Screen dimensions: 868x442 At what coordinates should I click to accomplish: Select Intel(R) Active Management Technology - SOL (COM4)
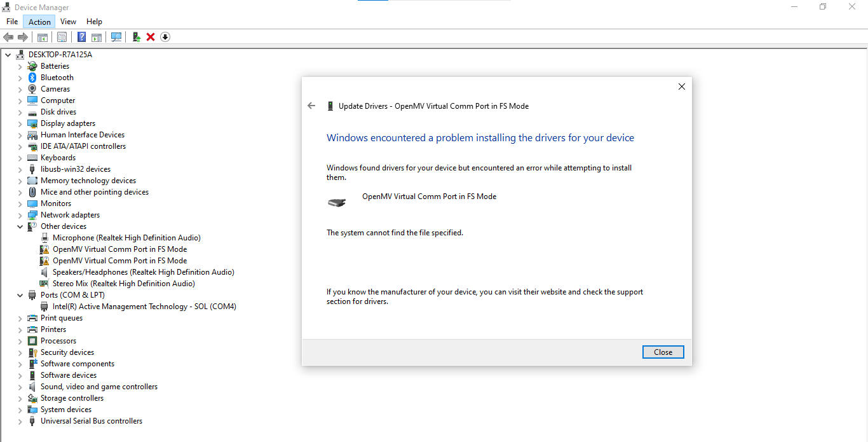tap(144, 307)
